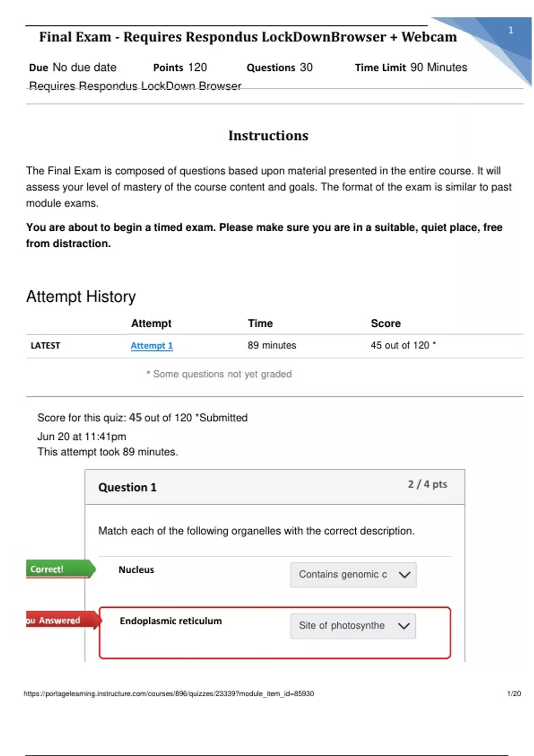Screen dimensions: 534x756
Task: Click the LATEST row label
Action: click(45, 346)
